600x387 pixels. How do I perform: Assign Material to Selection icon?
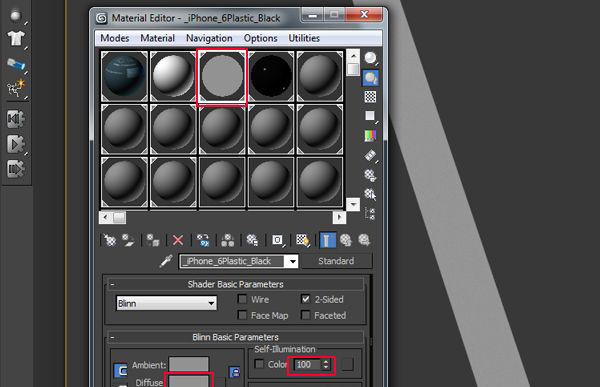153,240
